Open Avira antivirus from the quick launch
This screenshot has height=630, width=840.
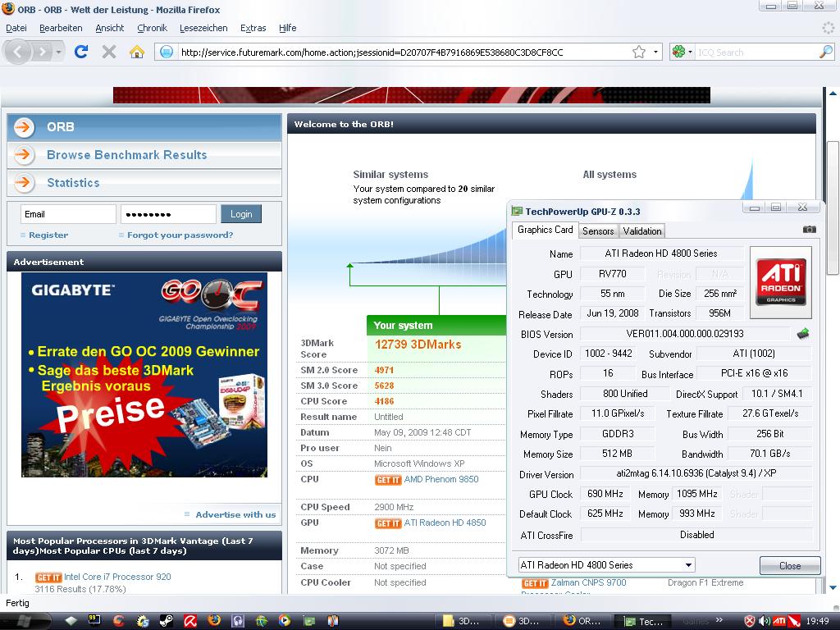point(190,621)
